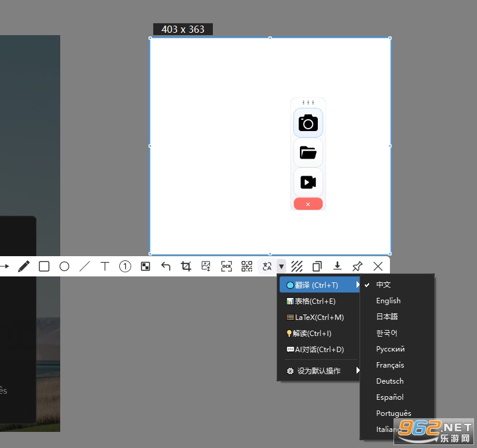Screen dimensions: 477x448
Task: Select English as translation language
Action: [x=397, y=301]
